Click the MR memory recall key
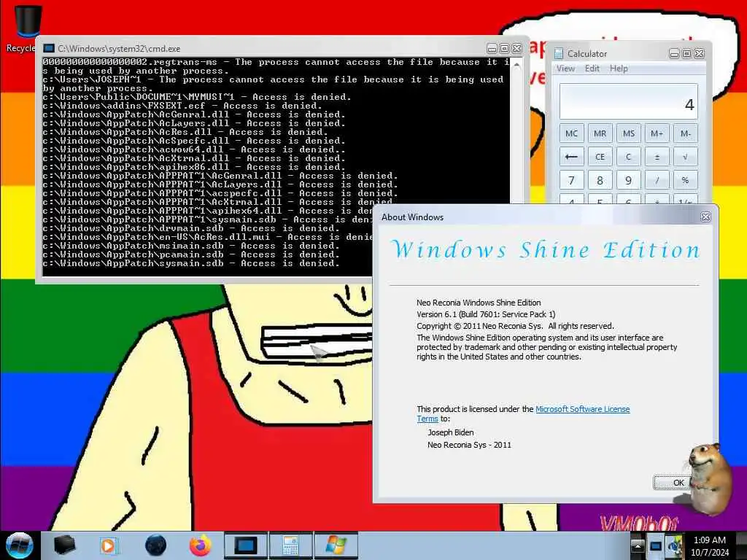This screenshot has height=560, width=747. point(600,133)
